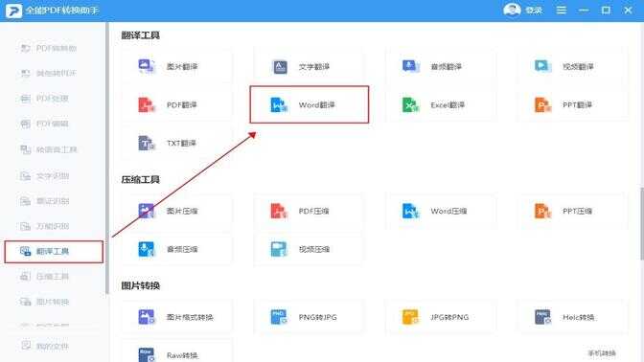Image resolution: width=644 pixels, height=362 pixels.
Task: Click the main content vertical scrollbar
Action: [641, 224]
